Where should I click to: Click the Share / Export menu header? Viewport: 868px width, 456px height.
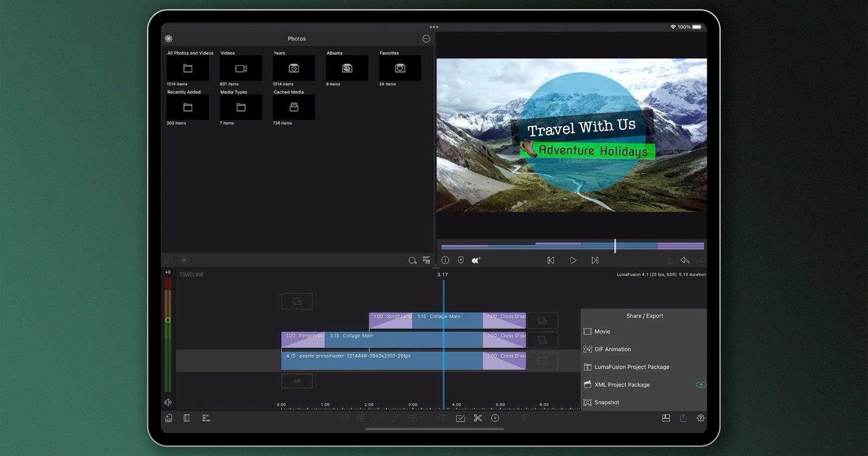[x=644, y=316]
